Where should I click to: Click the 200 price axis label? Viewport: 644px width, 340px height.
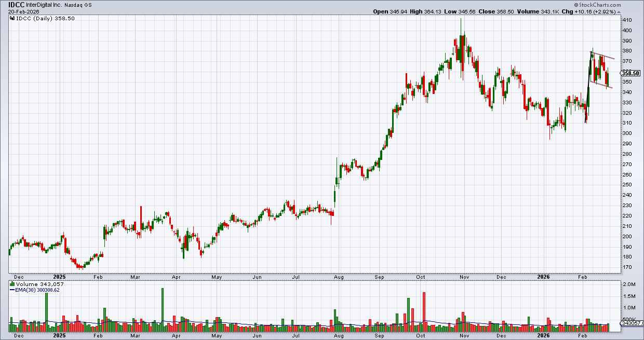point(627,236)
